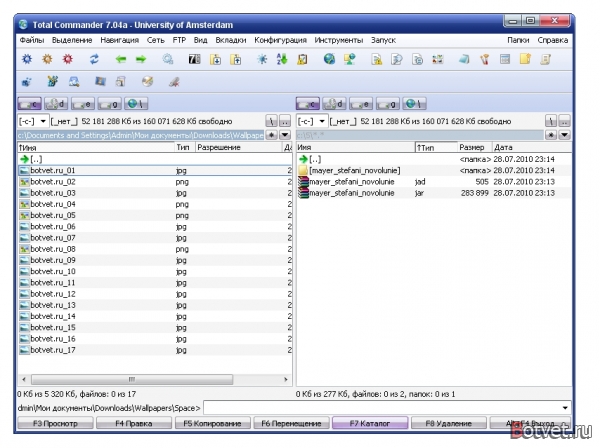600x448 pixels.
Task: Click the blue starburst toolbar icon
Action: 262,59
